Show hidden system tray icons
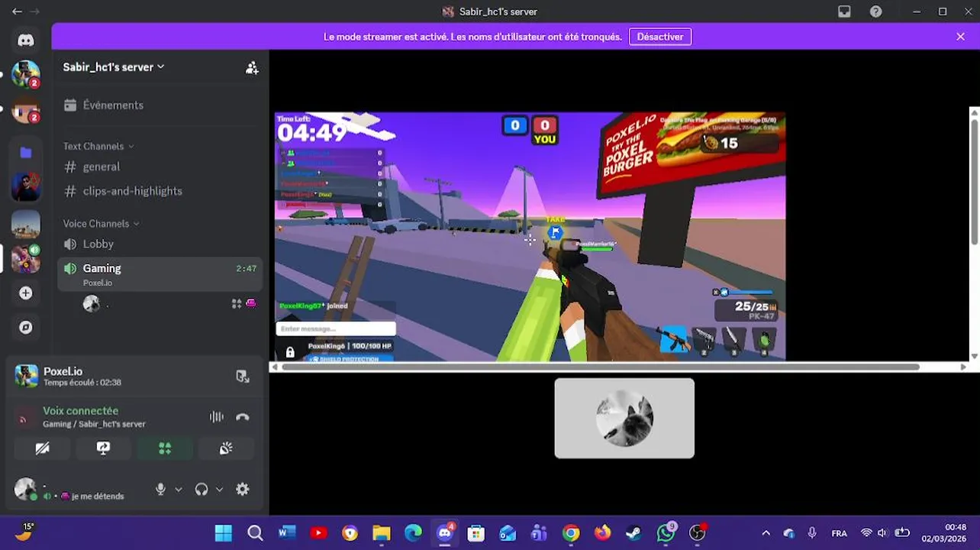This screenshot has height=550, width=980. click(x=766, y=533)
